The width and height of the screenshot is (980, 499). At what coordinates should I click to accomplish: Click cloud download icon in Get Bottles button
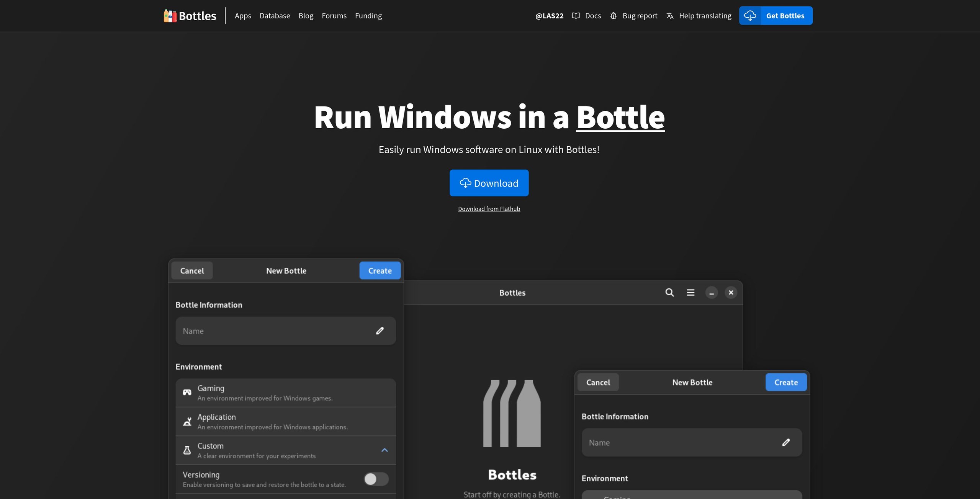[750, 16]
